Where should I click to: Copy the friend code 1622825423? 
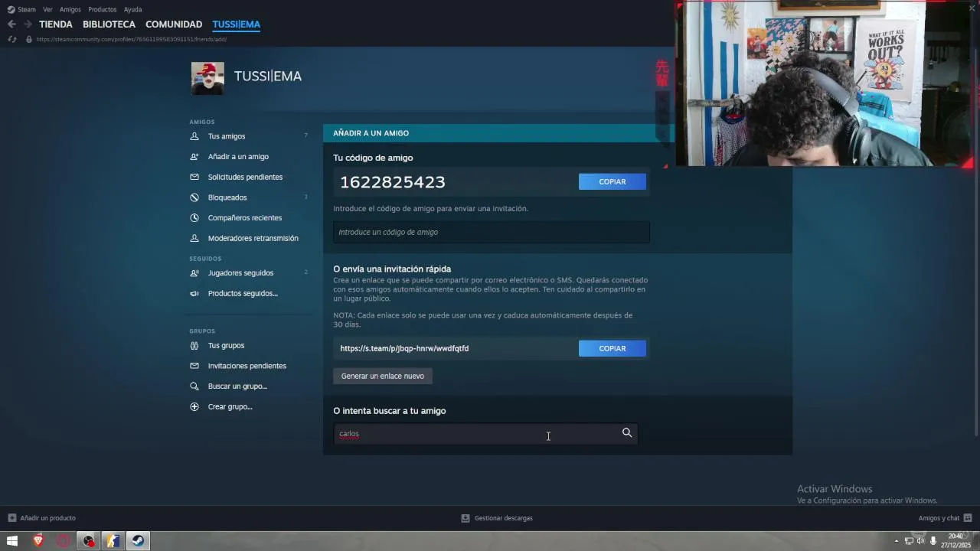pyautogui.click(x=612, y=181)
